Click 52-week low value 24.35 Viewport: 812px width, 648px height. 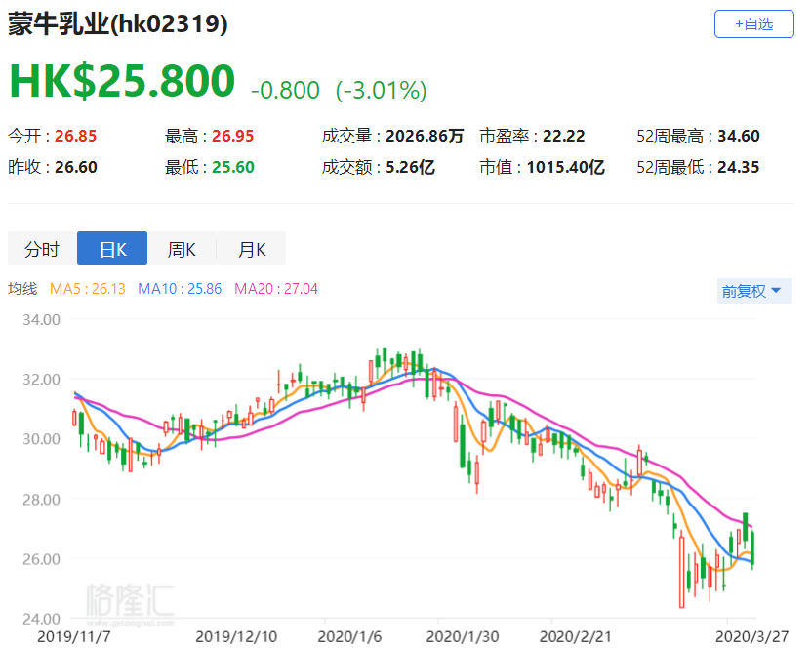[739, 167]
